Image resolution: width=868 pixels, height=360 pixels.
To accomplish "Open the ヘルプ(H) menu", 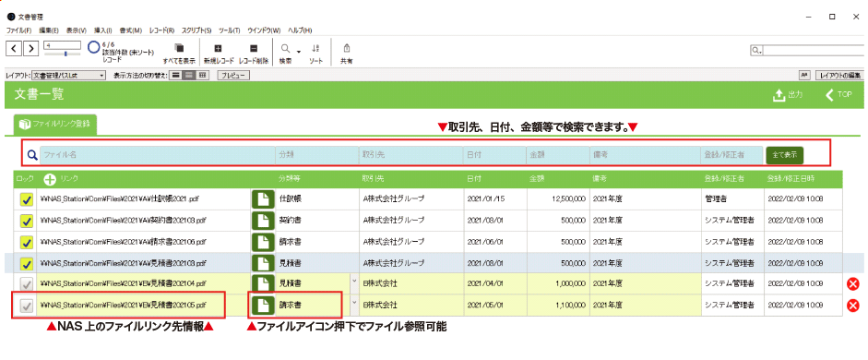I will (300, 30).
